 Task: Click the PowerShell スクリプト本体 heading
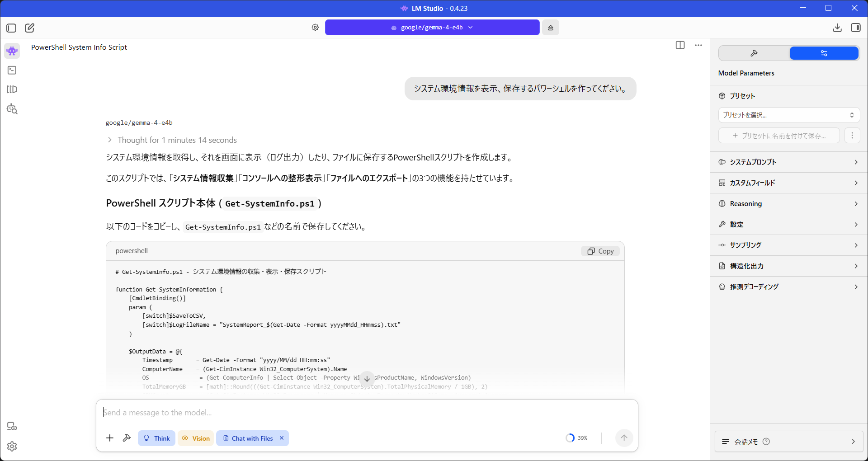pyautogui.click(x=214, y=203)
